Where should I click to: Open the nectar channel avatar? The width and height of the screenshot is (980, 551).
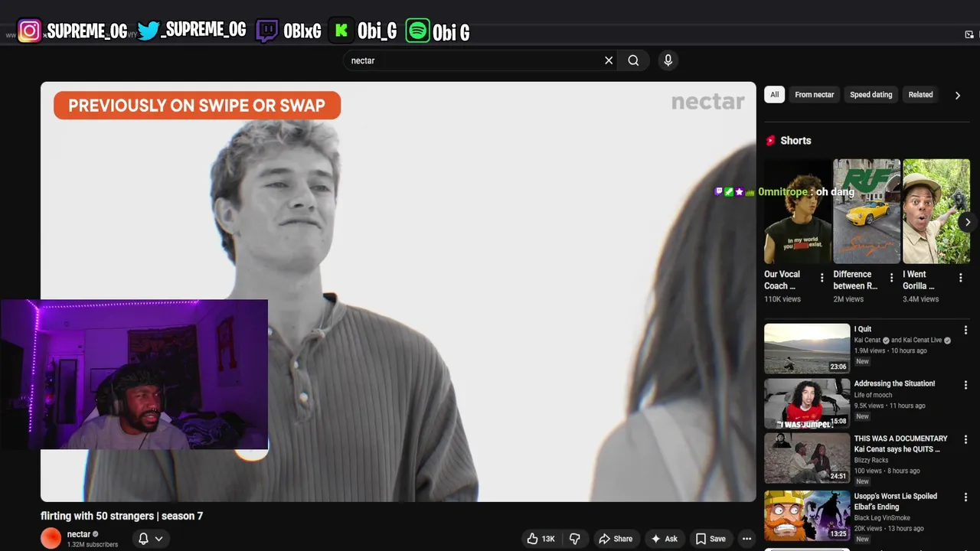(51, 539)
